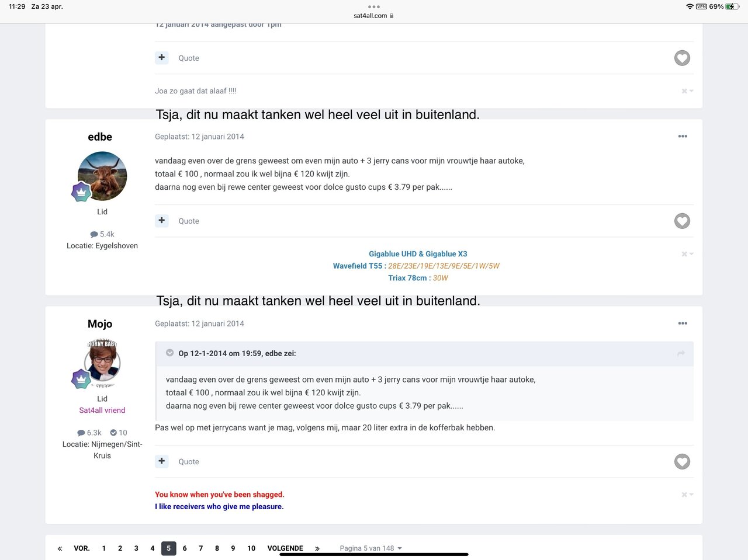Image resolution: width=748 pixels, height=560 pixels.
Task: Toggle multiquote plus on the top post
Action: click(162, 58)
